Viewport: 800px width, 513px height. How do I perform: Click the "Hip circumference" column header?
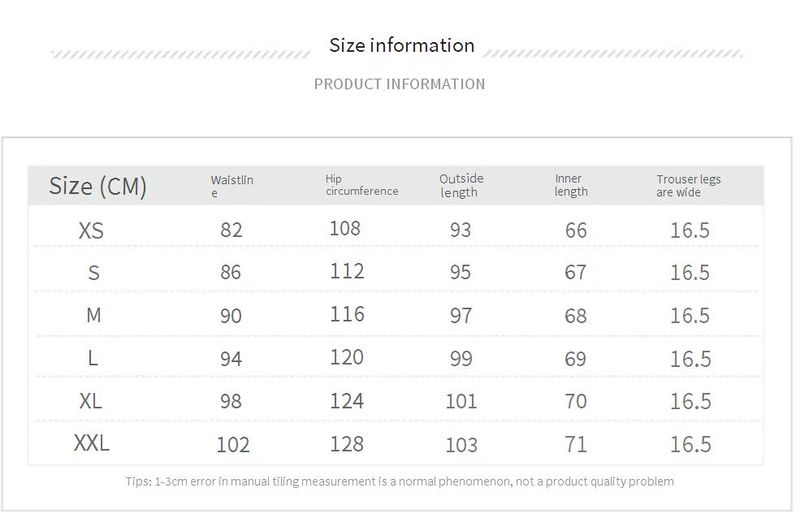point(361,184)
